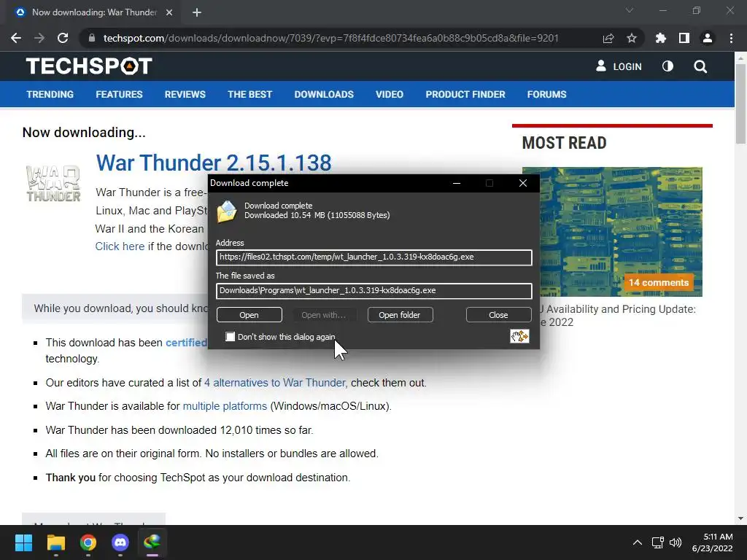The height and width of the screenshot is (560, 747).
Task: Click the page vertical scrollbar thumb
Action: [740, 102]
